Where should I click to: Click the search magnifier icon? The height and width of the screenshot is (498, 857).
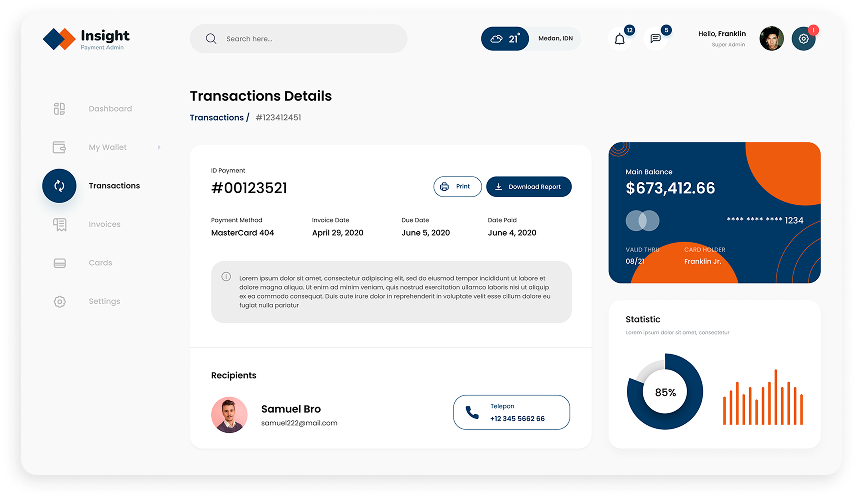pyautogui.click(x=211, y=39)
